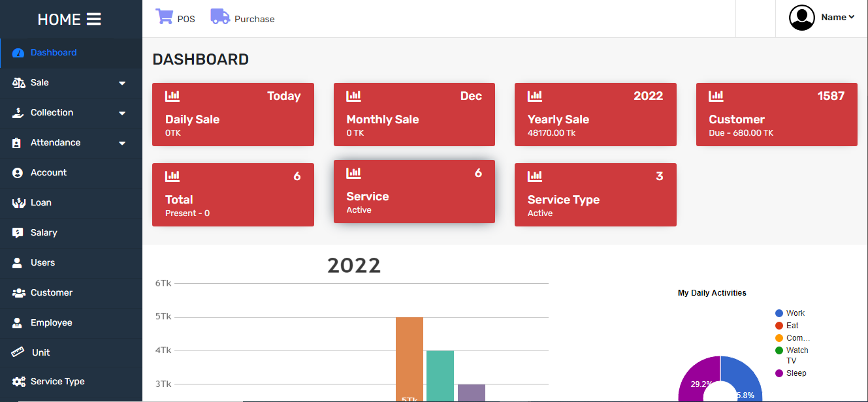Expand the Sale submenu arrow
The width and height of the screenshot is (868, 402).
pos(122,84)
